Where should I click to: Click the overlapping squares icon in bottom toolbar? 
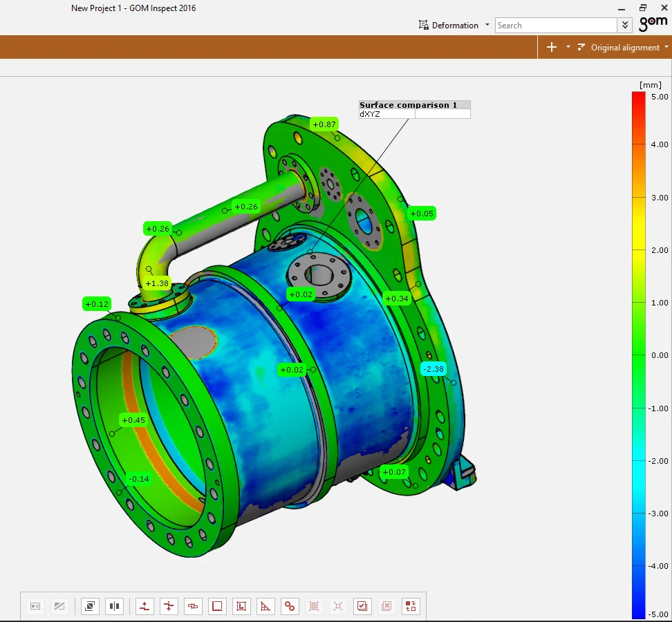[x=90, y=606]
